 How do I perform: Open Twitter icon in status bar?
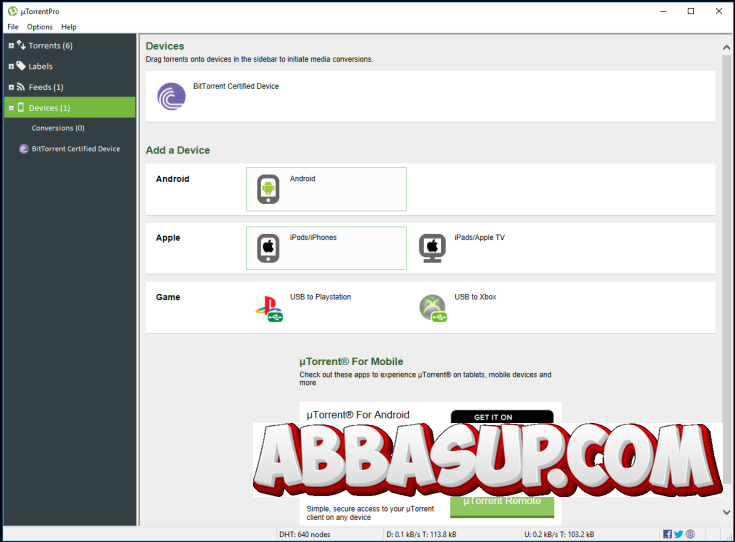[678, 534]
